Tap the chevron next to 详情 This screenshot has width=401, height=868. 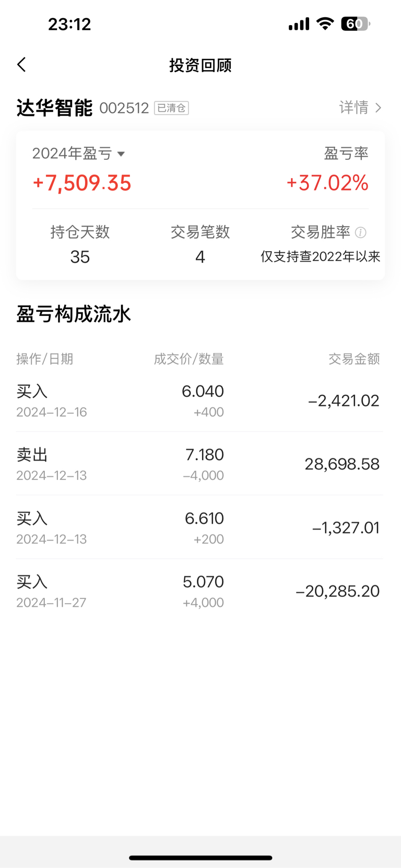coord(378,108)
